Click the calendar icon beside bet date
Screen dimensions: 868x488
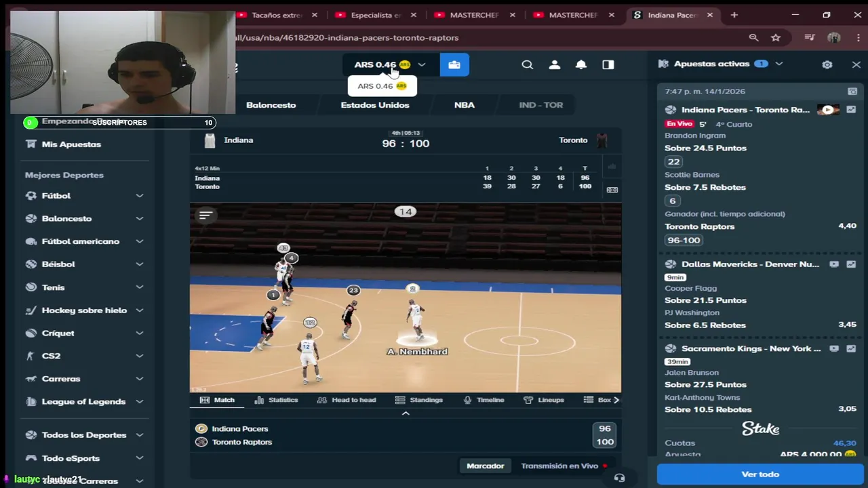click(x=852, y=91)
